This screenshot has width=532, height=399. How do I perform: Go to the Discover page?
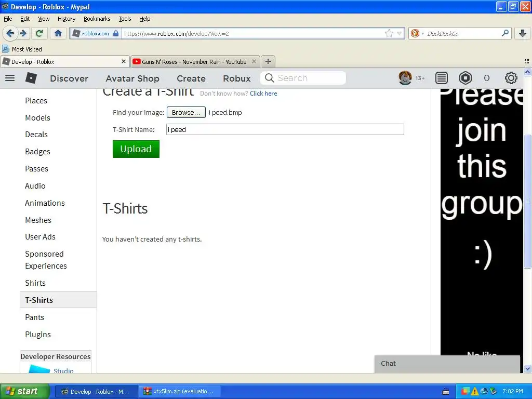(x=69, y=78)
